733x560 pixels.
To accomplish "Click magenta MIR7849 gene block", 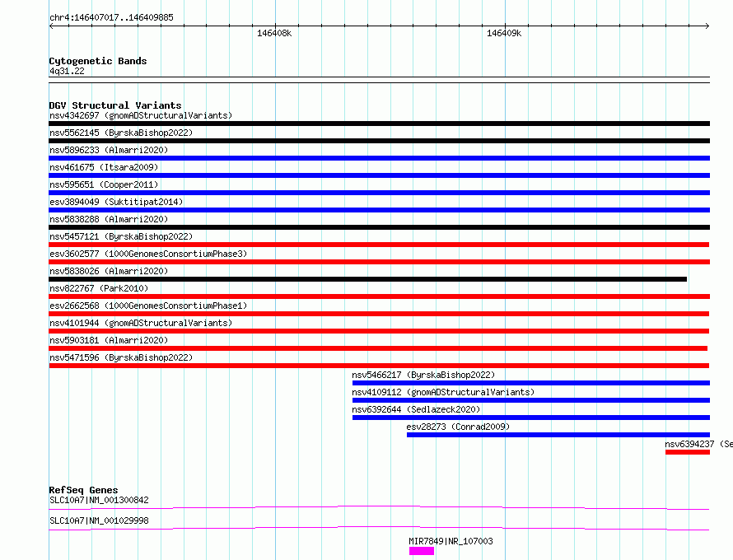I will pyautogui.click(x=422, y=552).
